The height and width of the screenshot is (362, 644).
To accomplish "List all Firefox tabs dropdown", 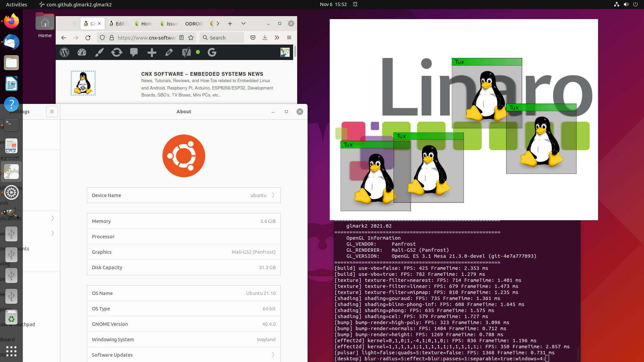I will coord(244,23).
